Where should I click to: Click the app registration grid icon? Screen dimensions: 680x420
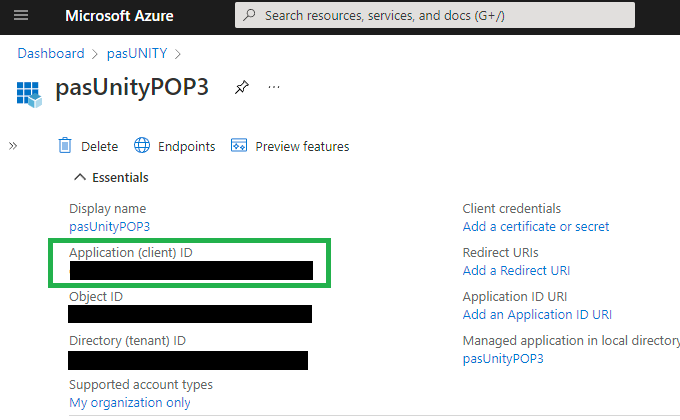(x=29, y=94)
